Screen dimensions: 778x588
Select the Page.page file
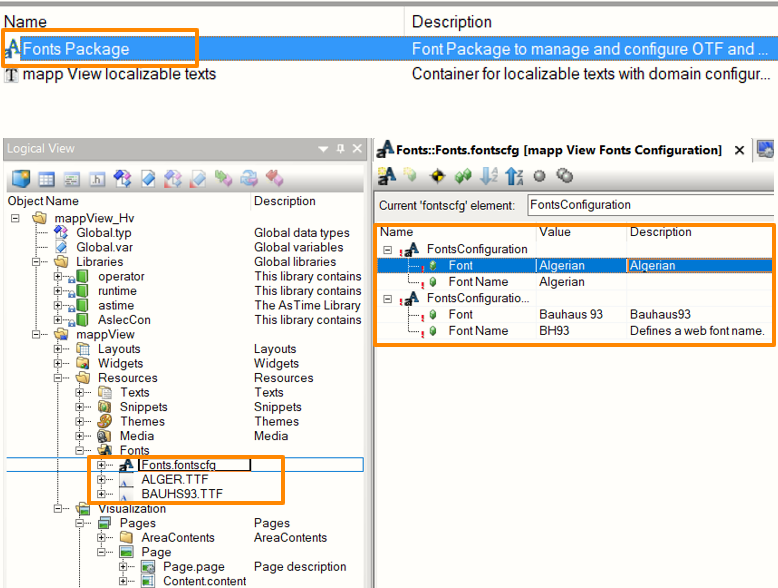pos(194,567)
